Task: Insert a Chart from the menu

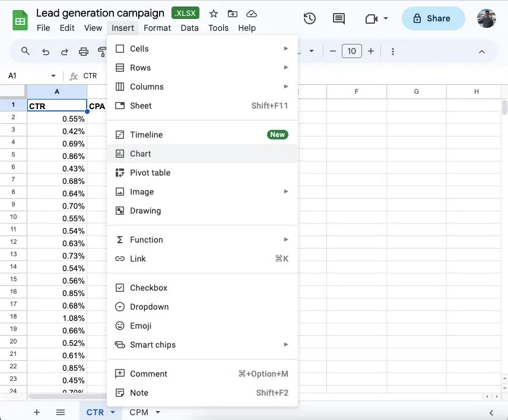Action: pyautogui.click(x=141, y=154)
